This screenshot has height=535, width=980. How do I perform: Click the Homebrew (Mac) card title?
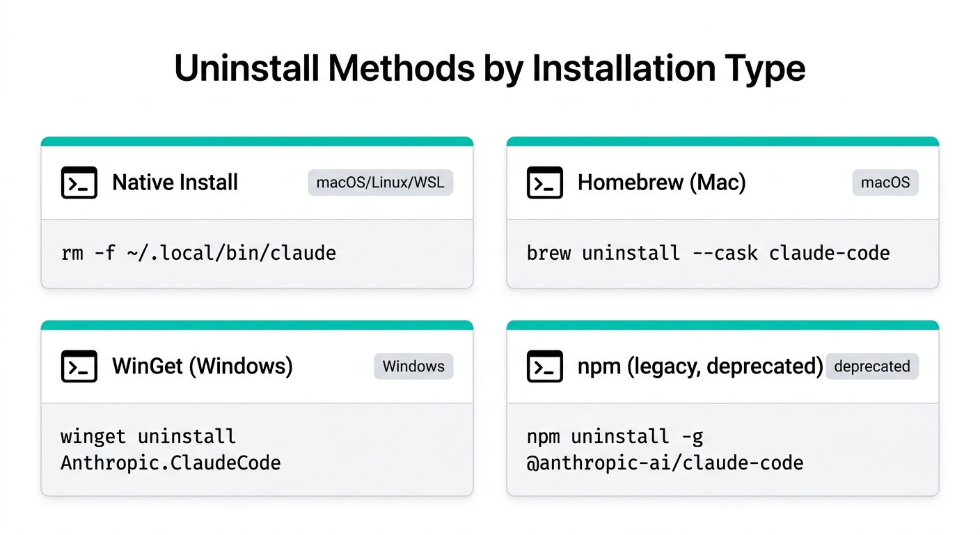[x=661, y=183]
